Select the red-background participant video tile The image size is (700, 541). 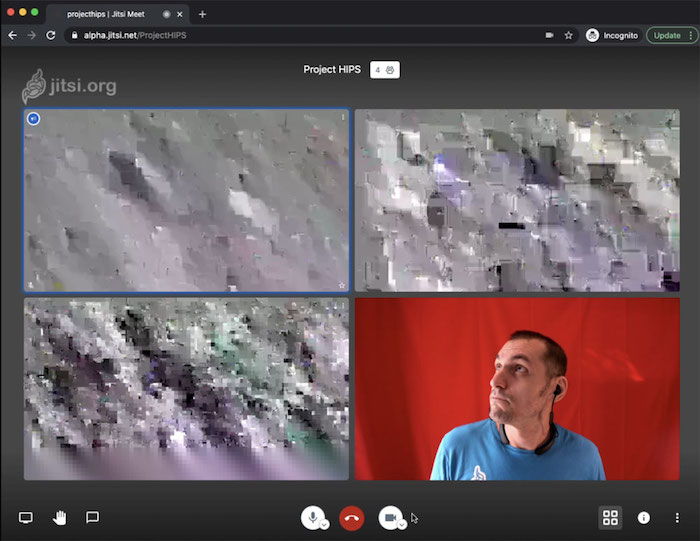click(x=517, y=389)
